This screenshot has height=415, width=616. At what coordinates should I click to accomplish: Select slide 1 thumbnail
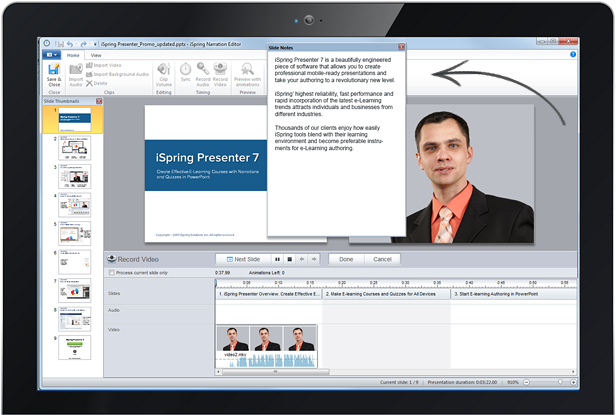coord(75,119)
